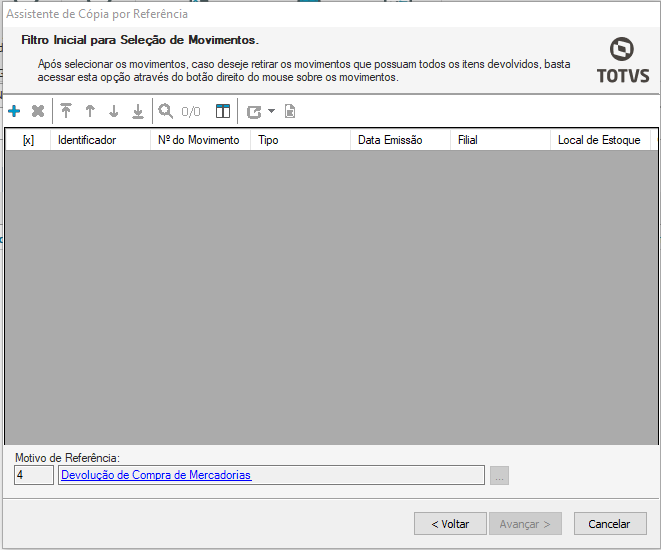Sort by Identificador column header
The image size is (661, 550).
tap(99, 140)
